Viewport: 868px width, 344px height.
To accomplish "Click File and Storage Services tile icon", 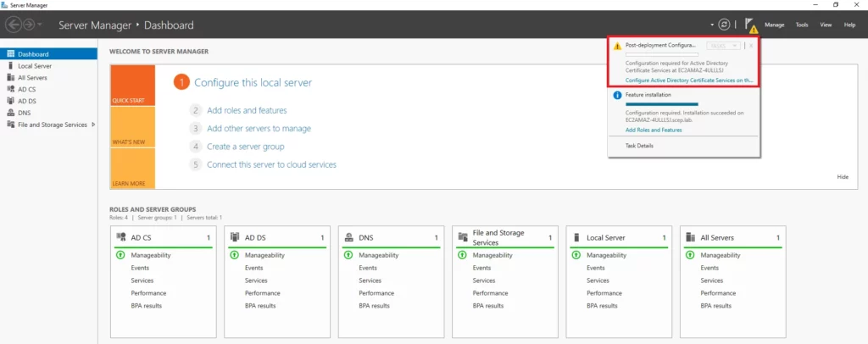I will click(x=463, y=237).
